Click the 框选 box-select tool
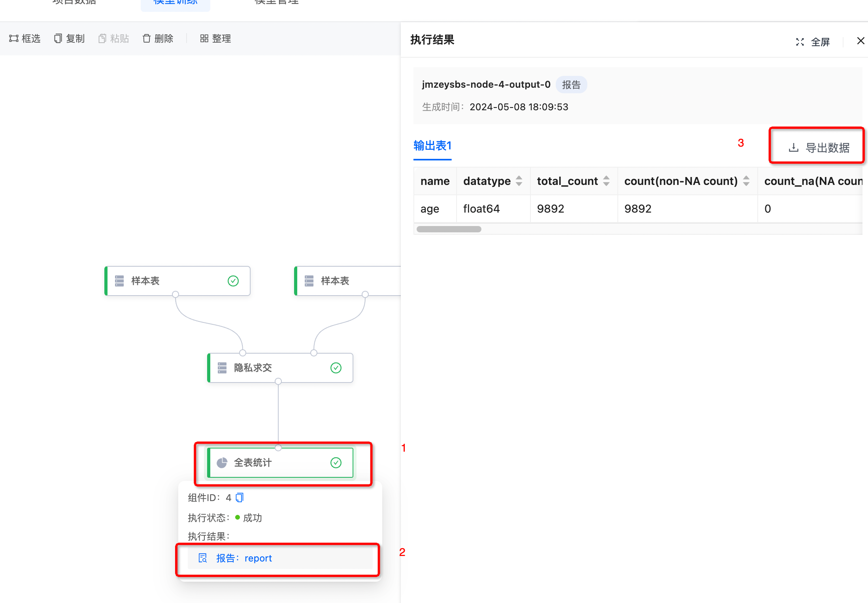 (x=25, y=38)
